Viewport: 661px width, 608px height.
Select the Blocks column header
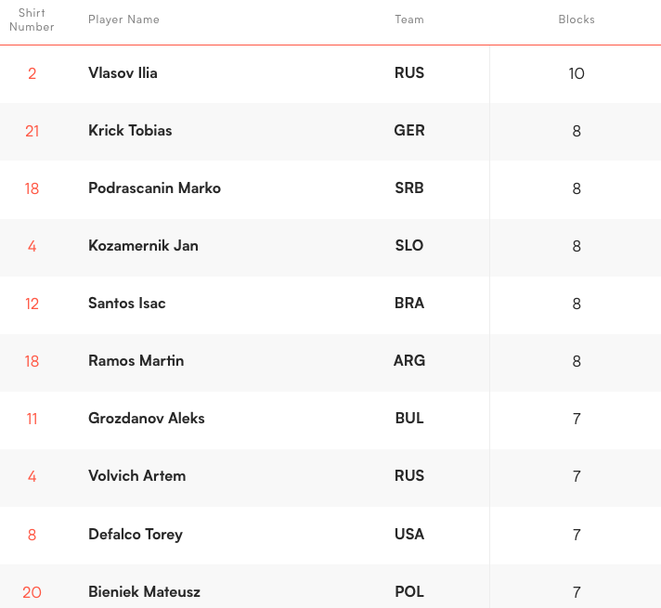[576, 20]
